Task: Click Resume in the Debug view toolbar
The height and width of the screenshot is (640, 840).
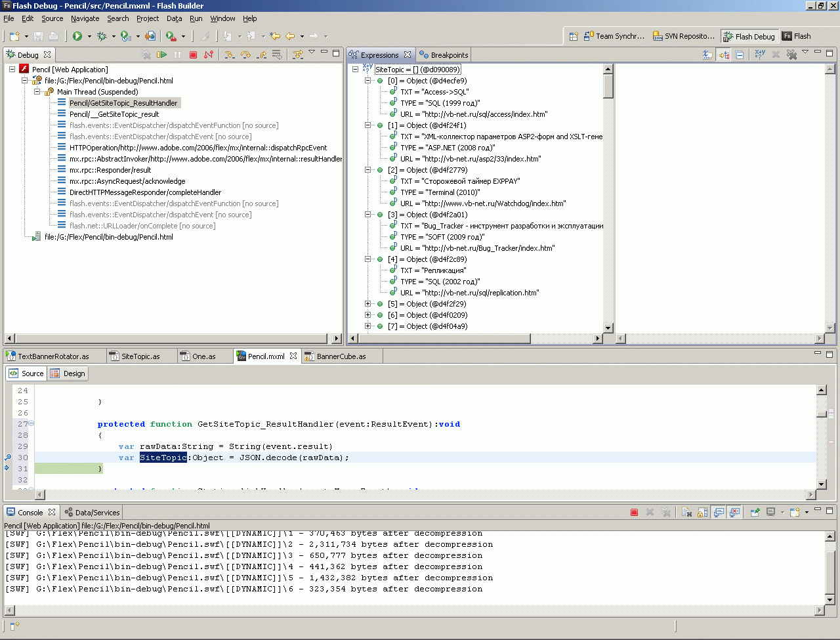Action: (162, 54)
